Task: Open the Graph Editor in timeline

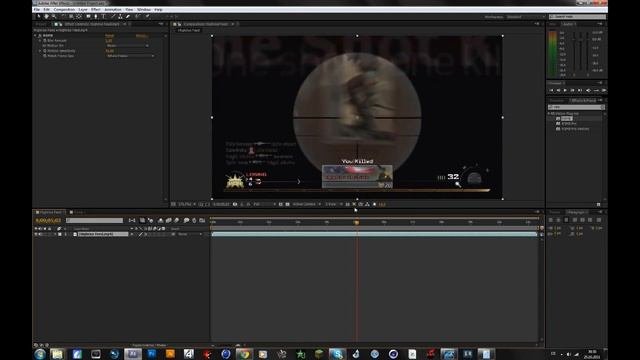Action: (x=202, y=220)
